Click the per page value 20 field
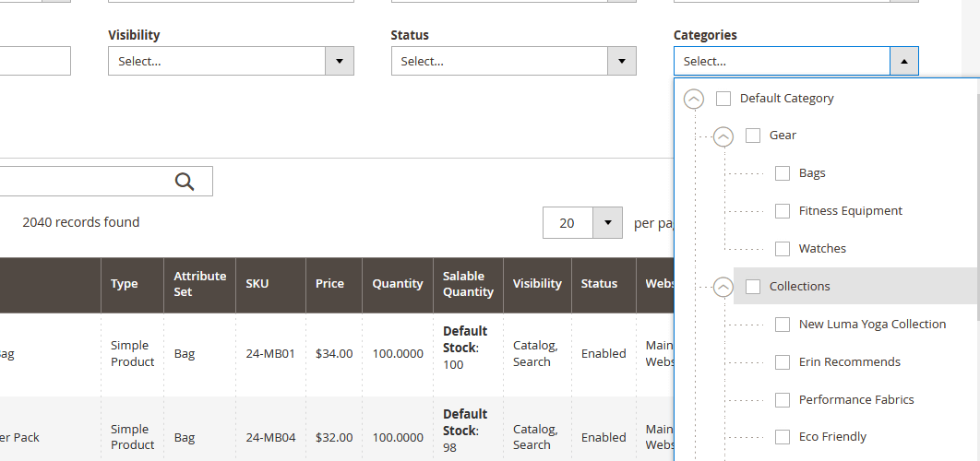Screen dimensions: 980x461 coord(568,222)
